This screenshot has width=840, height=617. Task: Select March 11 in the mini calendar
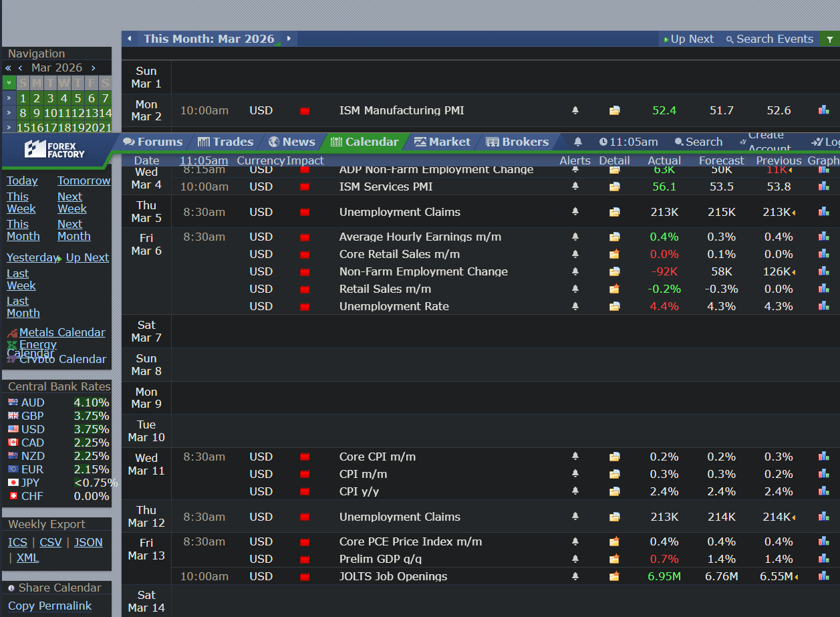[x=64, y=113]
